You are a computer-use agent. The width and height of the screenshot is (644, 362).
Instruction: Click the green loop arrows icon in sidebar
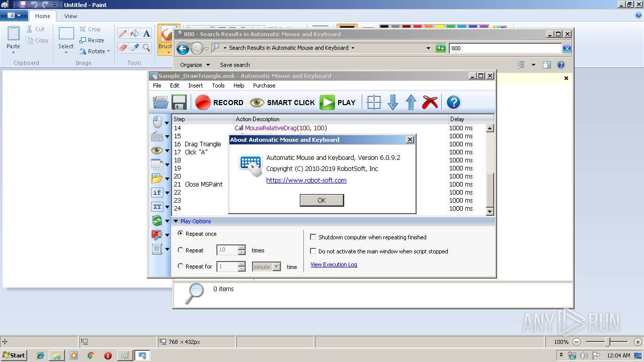(x=157, y=221)
